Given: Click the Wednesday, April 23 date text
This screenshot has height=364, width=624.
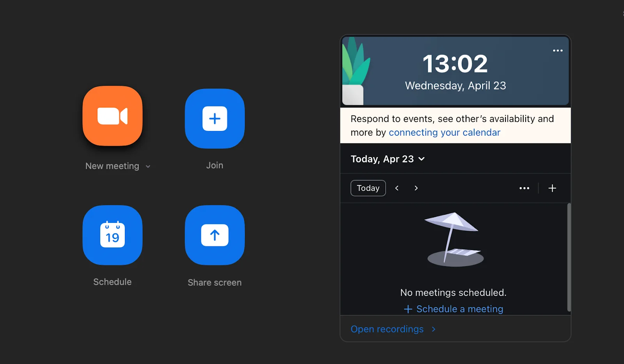Looking at the screenshot, I should pyautogui.click(x=456, y=86).
